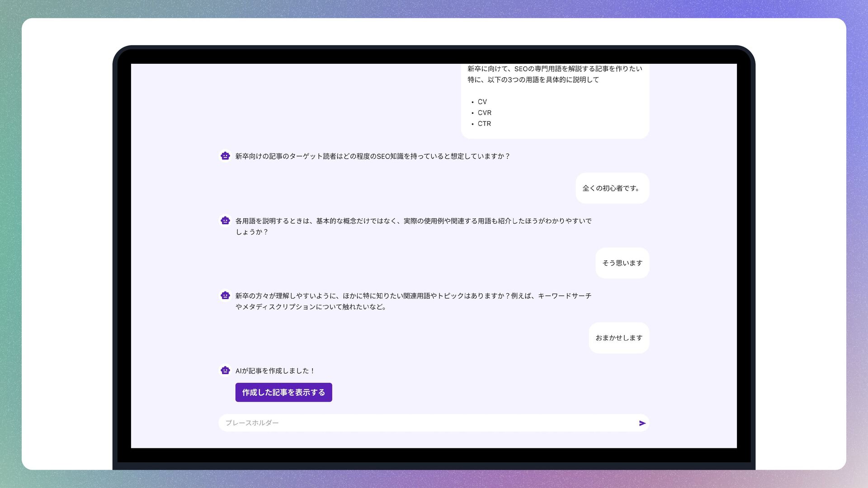Click bot avatar beside 新卒の方々 message
This screenshot has width=868, height=488.
(x=225, y=296)
